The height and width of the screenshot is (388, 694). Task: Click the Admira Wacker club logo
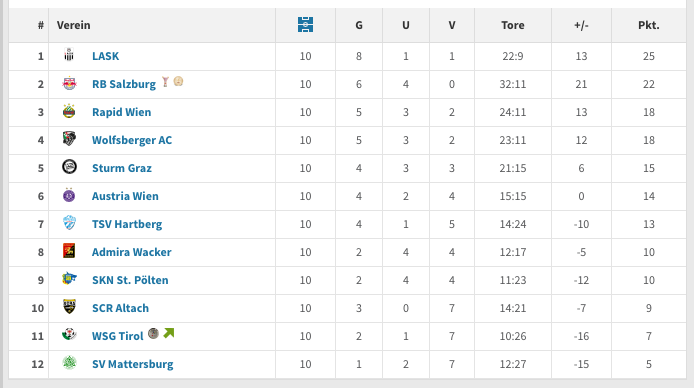(x=69, y=251)
